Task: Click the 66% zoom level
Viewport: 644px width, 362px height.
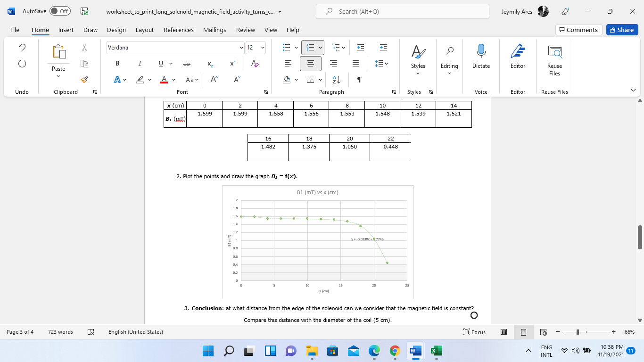Action: point(629,332)
